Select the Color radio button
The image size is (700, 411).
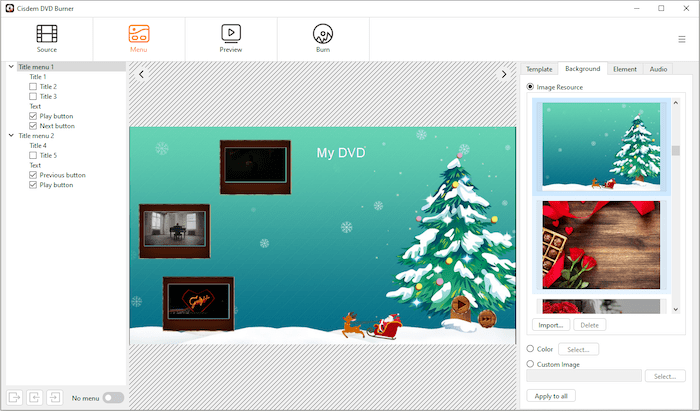pos(530,349)
